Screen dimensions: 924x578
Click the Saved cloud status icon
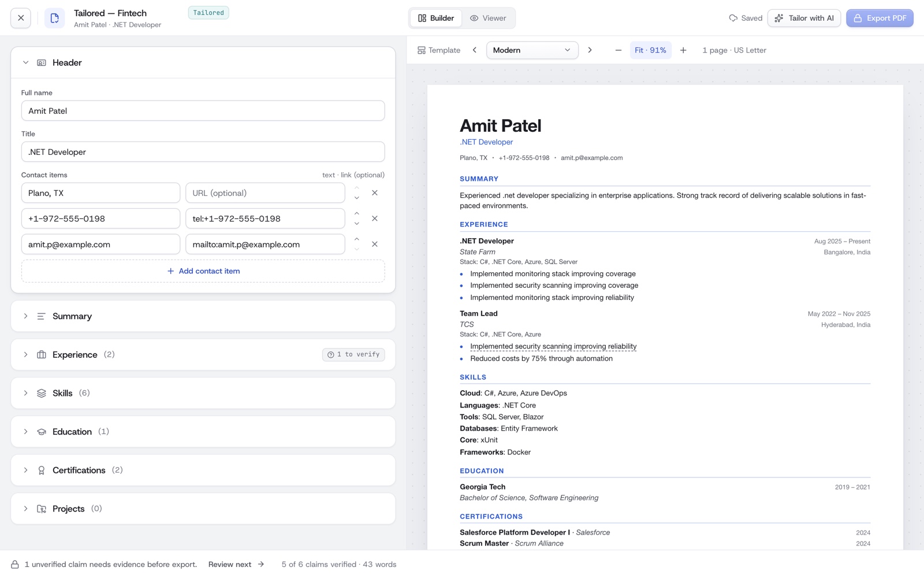coord(733,18)
